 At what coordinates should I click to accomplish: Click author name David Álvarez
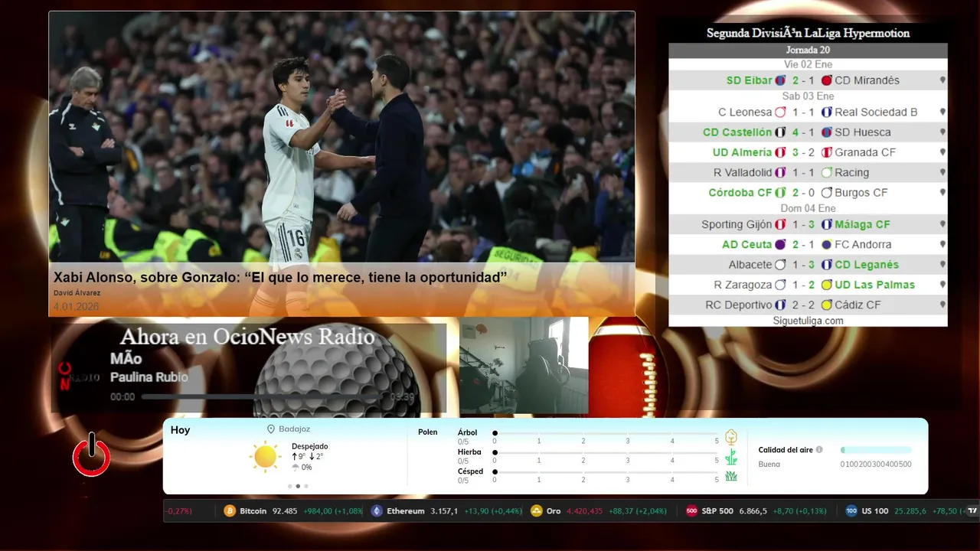(77, 293)
